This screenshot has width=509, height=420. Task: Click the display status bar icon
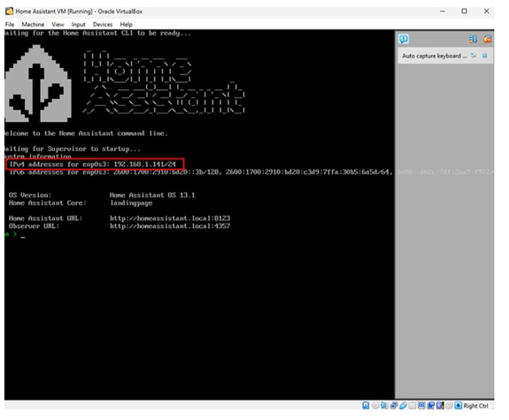tap(421, 405)
